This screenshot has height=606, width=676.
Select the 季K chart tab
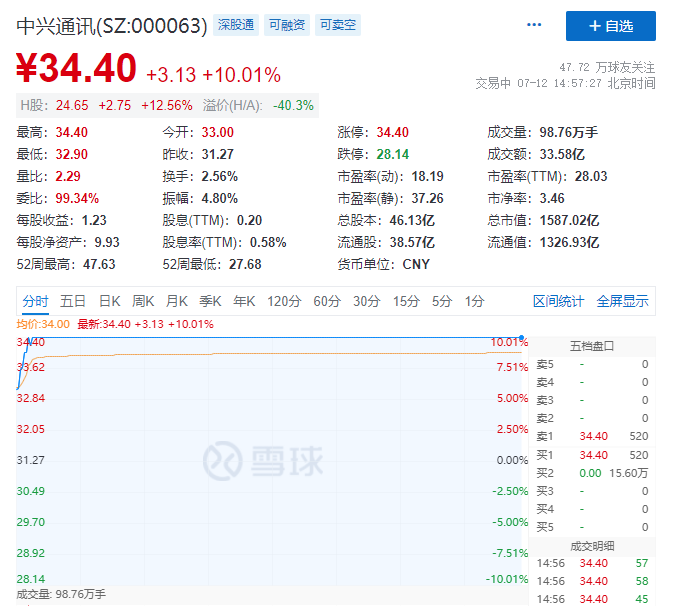[x=210, y=301]
